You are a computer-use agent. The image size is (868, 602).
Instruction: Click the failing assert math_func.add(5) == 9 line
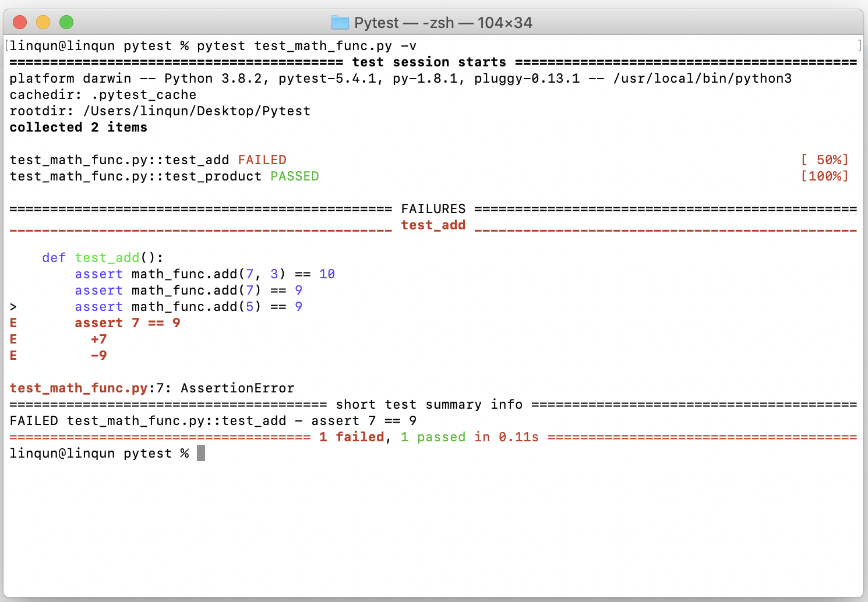pos(186,306)
